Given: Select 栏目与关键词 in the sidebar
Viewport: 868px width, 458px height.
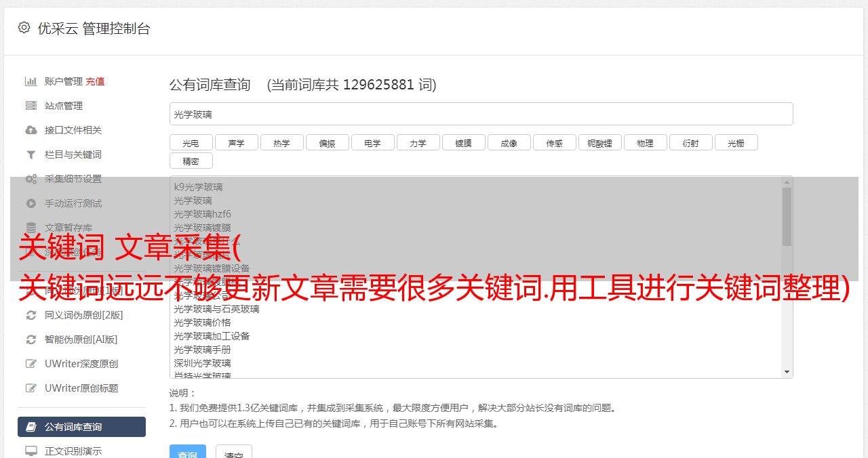Looking at the screenshot, I should tap(73, 154).
